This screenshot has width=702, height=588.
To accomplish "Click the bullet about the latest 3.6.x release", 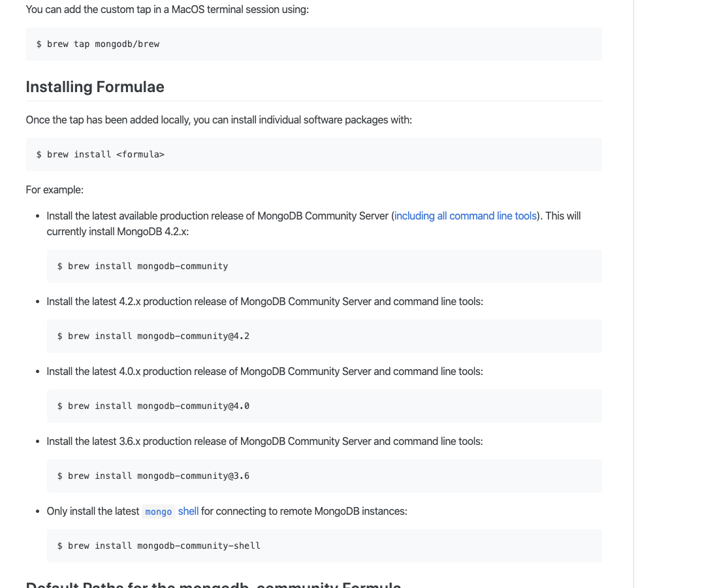I will point(264,441).
